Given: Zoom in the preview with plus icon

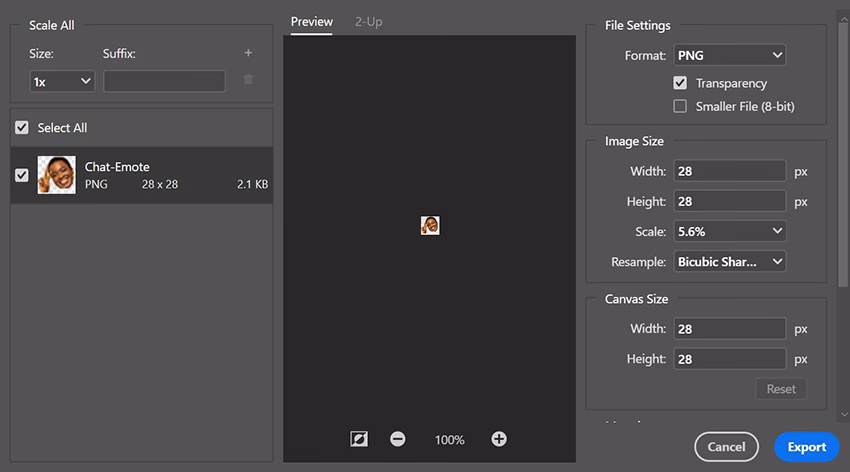Looking at the screenshot, I should click(x=499, y=439).
